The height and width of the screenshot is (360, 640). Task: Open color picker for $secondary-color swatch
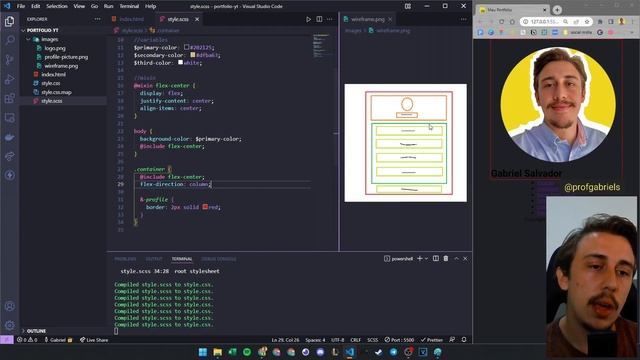click(193, 55)
